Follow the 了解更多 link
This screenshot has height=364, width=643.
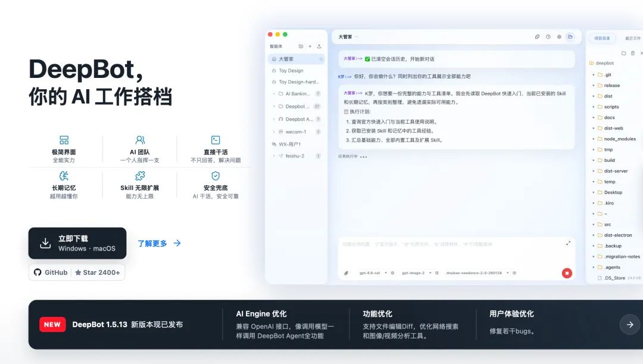pos(159,243)
